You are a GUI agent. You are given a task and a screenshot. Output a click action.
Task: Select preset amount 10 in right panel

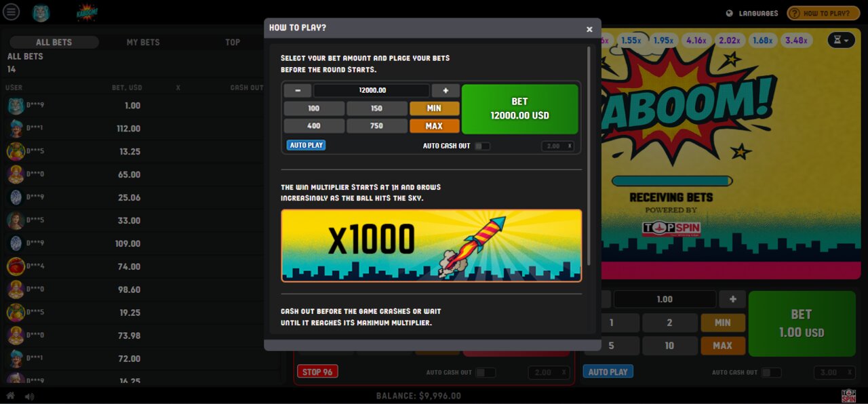[x=669, y=346]
